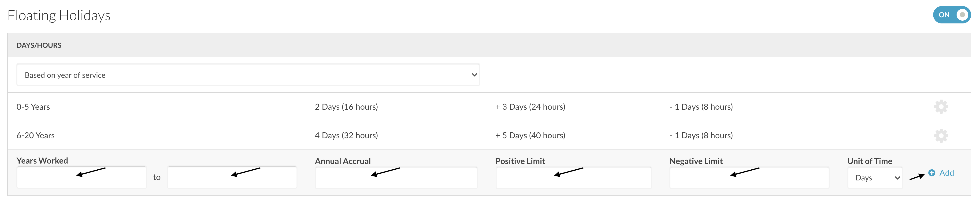Click the DAYS/HOURS section header

(x=39, y=45)
